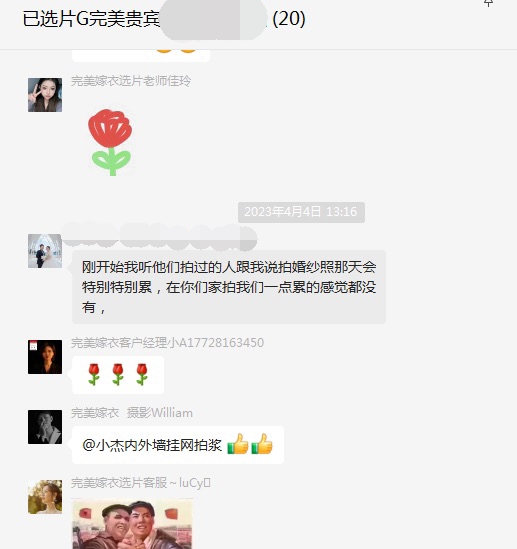
Task: Click avatar of 客户经理小A
Action: click(45, 357)
